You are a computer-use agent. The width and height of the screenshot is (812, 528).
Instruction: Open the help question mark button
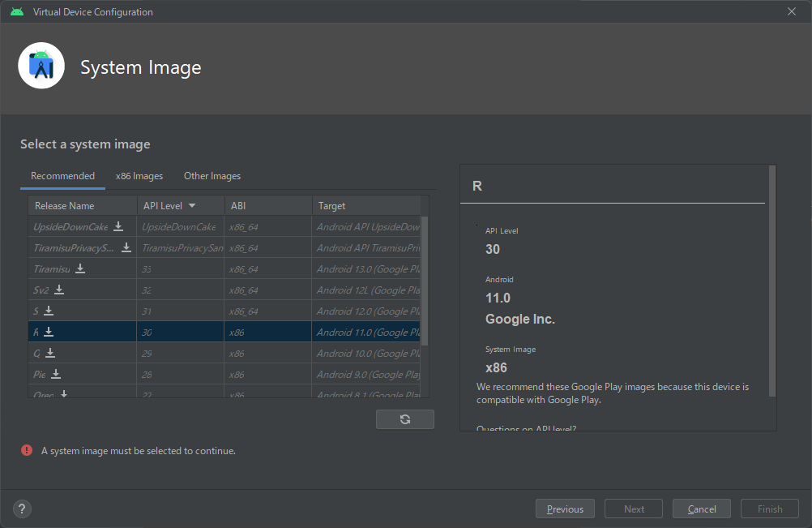coord(23,509)
